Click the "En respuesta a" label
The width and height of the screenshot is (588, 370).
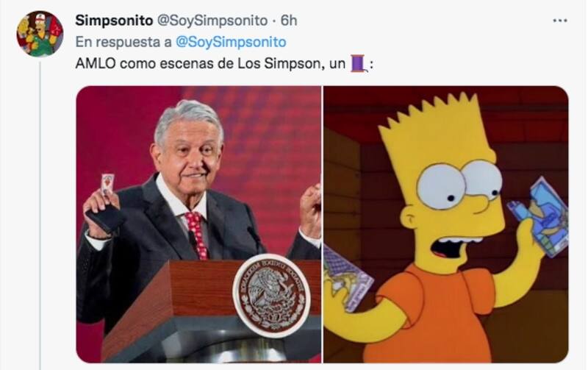pyautogui.click(x=123, y=42)
